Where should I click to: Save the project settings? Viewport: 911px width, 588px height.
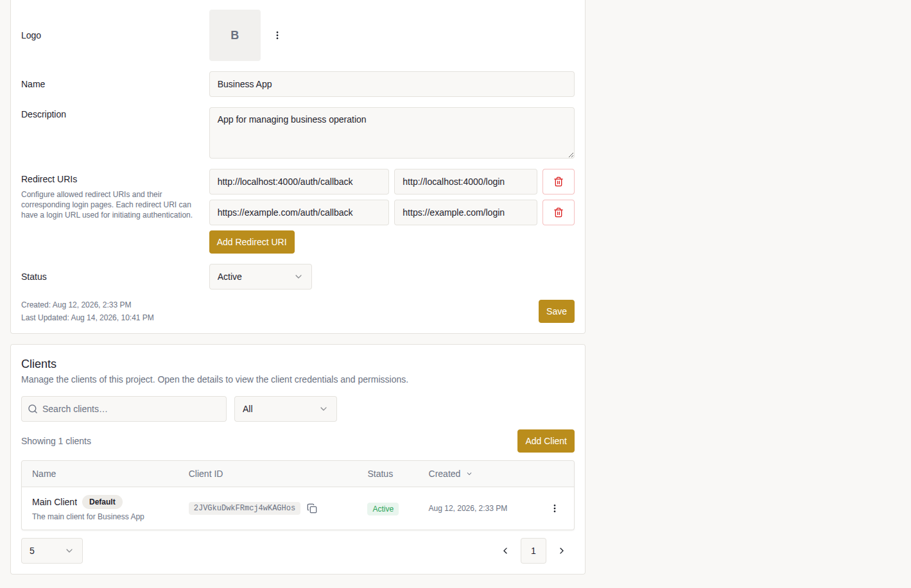tap(557, 311)
